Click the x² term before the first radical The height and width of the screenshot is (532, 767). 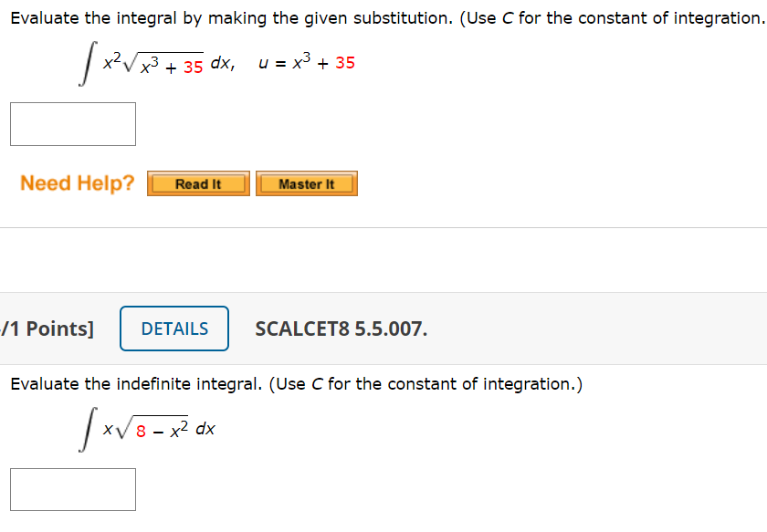coord(112,62)
